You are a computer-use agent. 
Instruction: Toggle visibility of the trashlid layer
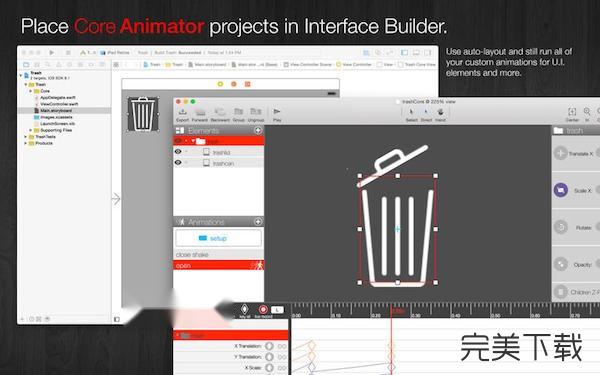click(178, 152)
